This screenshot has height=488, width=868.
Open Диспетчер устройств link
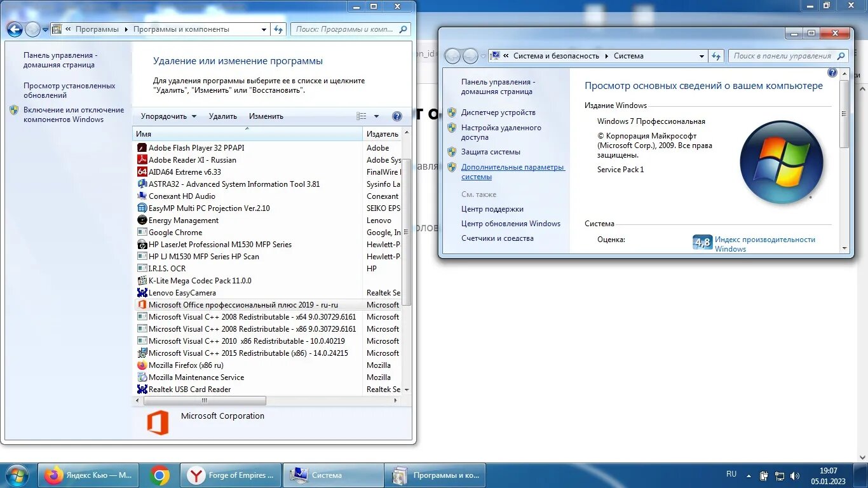(498, 112)
